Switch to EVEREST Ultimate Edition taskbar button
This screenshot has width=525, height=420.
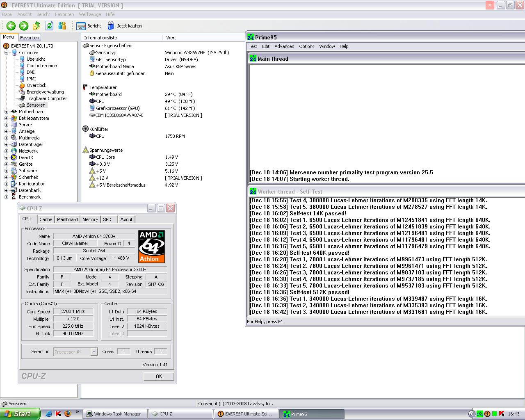click(246, 414)
